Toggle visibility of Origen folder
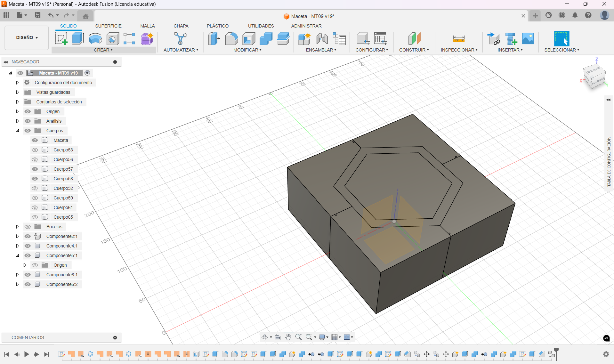The width and height of the screenshot is (614, 364). coord(28,111)
